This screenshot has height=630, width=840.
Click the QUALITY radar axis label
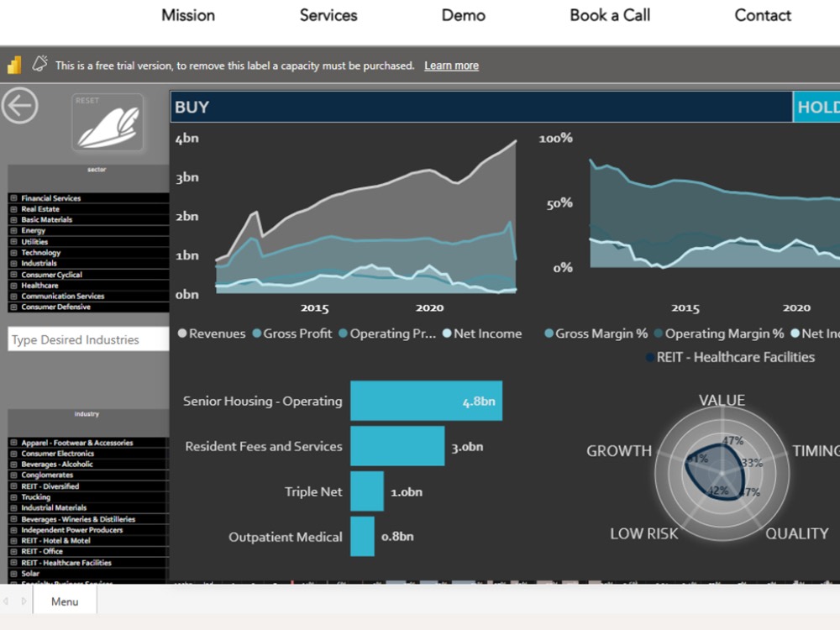(796, 533)
